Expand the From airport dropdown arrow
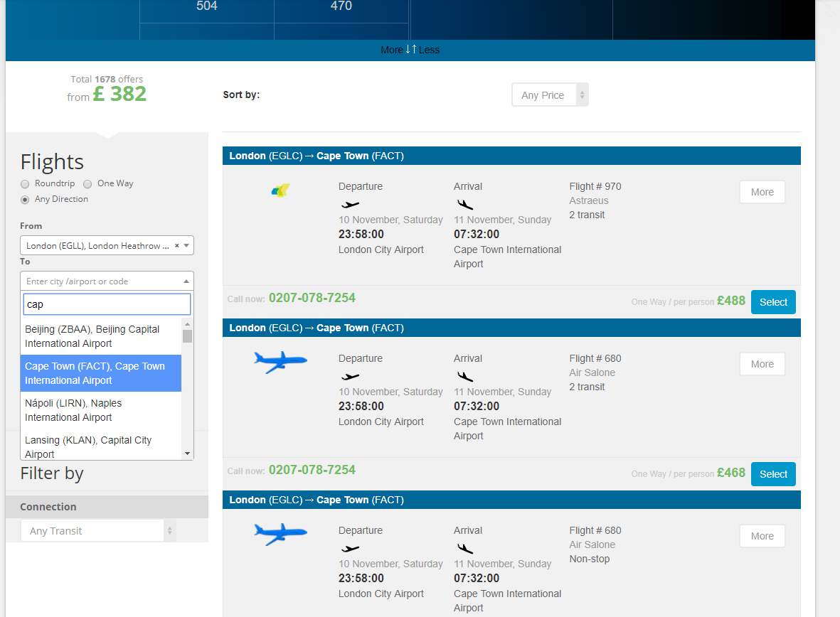The height and width of the screenshot is (617, 840). click(x=186, y=246)
